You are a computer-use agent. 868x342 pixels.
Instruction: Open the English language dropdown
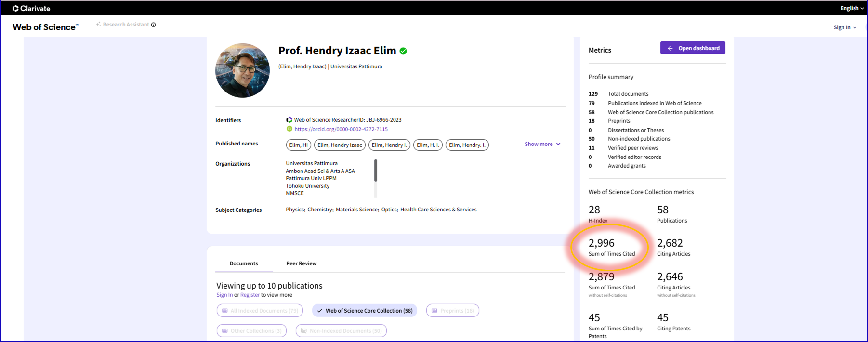pyautogui.click(x=852, y=8)
